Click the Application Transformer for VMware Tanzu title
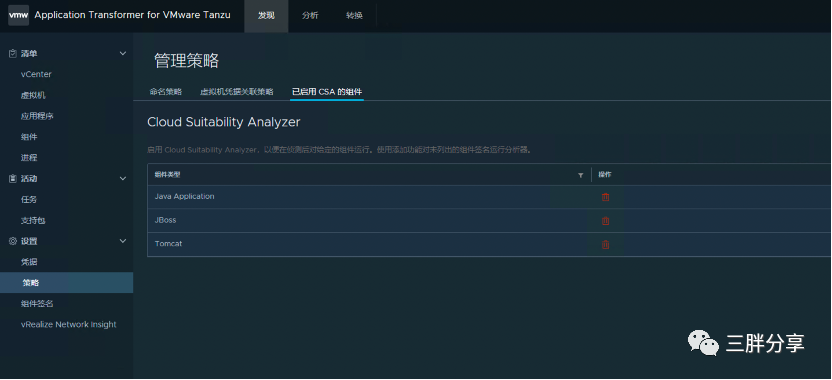This screenshot has width=832, height=380. [133, 15]
